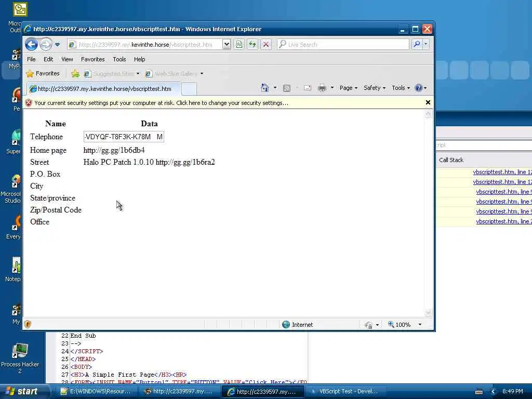Open first vbscripttest.htm Call Stack link
Image resolution: width=532 pixels, height=399 pixels.
coord(502,172)
